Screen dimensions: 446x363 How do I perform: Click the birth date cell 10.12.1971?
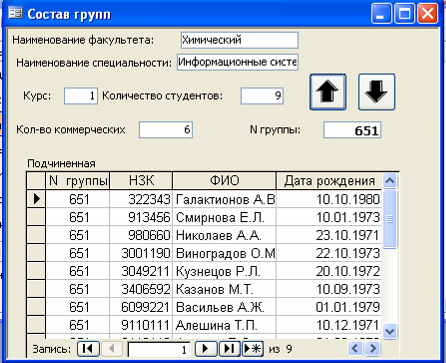pyautogui.click(x=329, y=325)
